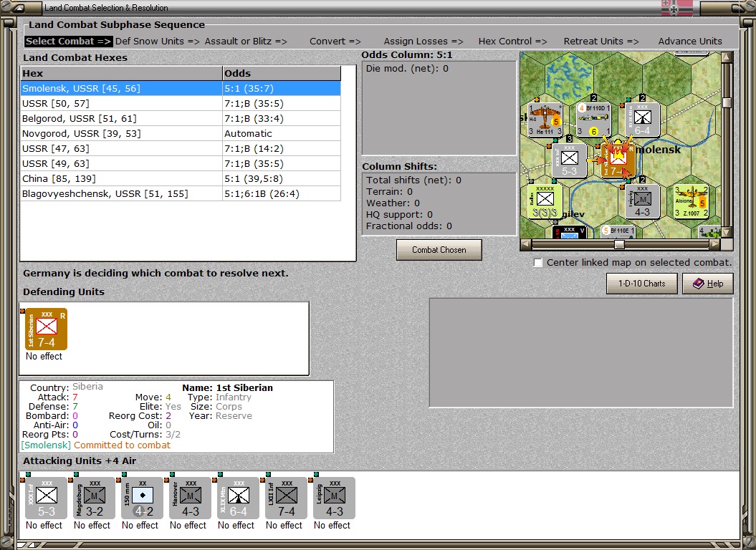Click the XXX Inf 5-3 attacking unit
The height and width of the screenshot is (550, 756).
[47, 498]
